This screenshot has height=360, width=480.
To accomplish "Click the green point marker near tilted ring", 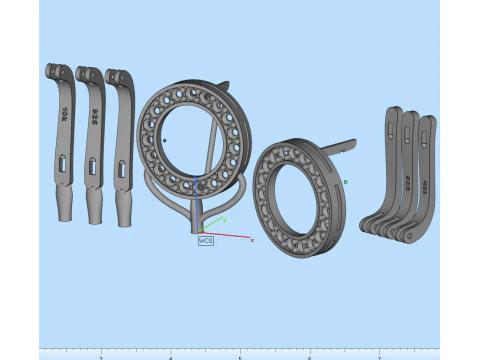I will pos(345,182).
